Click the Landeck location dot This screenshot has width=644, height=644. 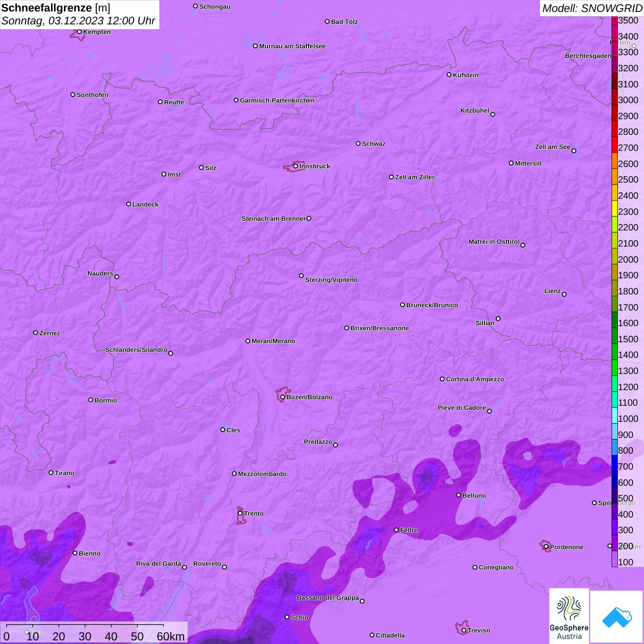coord(129,204)
